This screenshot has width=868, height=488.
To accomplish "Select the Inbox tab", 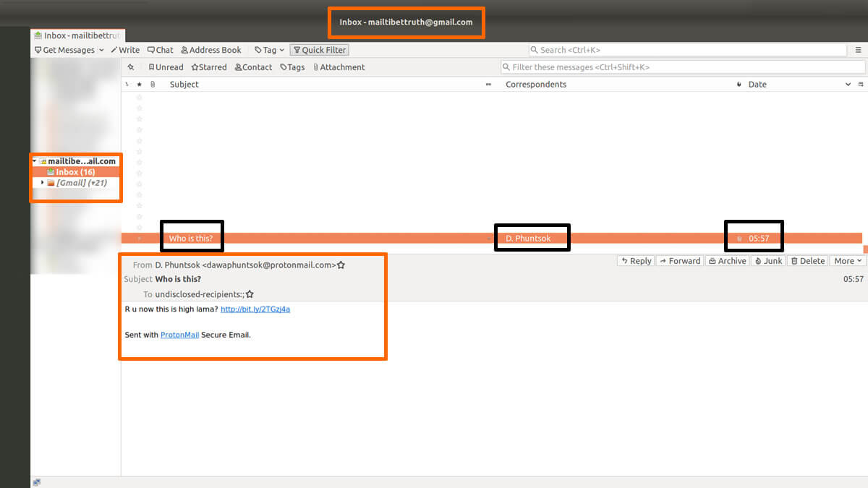I will pyautogui.click(x=78, y=35).
